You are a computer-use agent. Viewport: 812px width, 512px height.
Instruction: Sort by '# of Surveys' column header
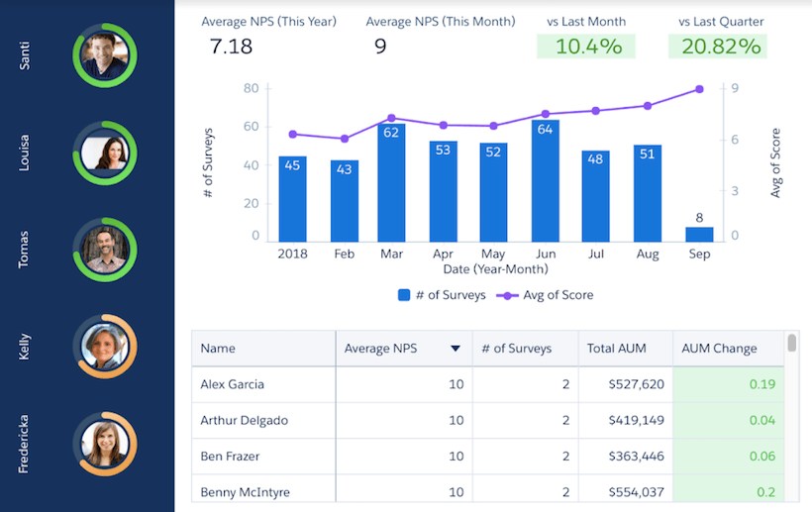(515, 349)
